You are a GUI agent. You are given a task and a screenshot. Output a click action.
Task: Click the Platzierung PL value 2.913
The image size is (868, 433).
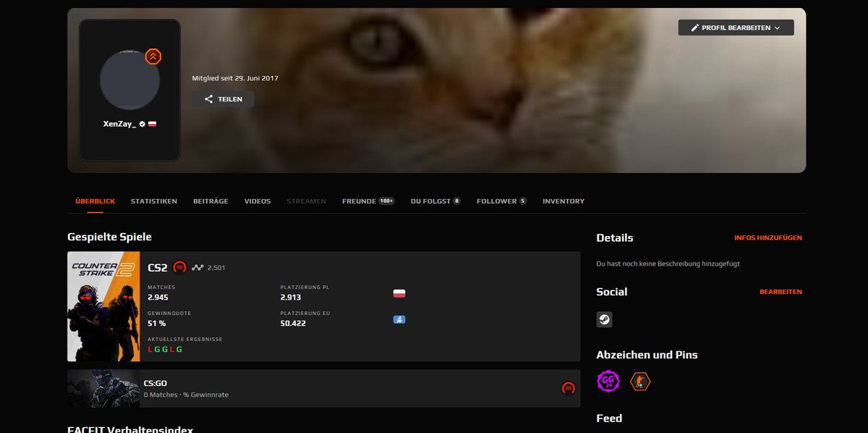(291, 298)
